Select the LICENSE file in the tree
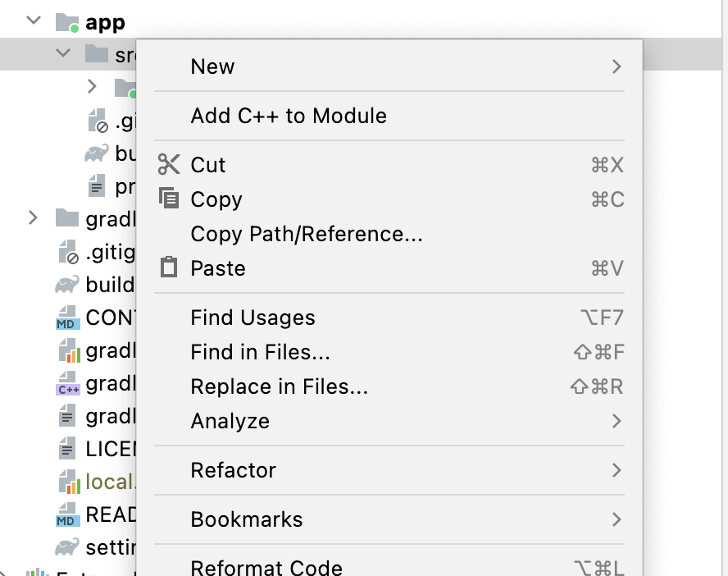The height and width of the screenshot is (576, 728). pyautogui.click(x=107, y=449)
